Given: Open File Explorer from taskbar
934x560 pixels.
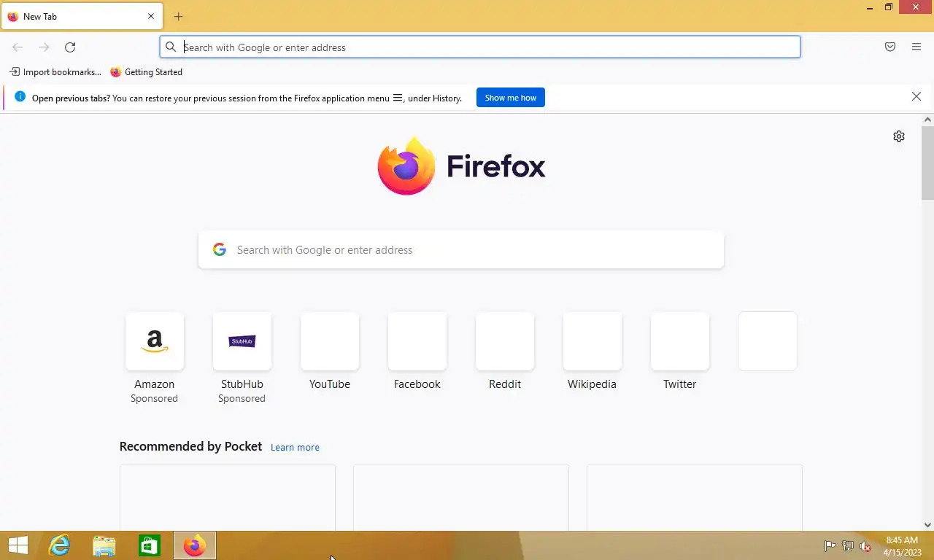Looking at the screenshot, I should tap(104, 545).
